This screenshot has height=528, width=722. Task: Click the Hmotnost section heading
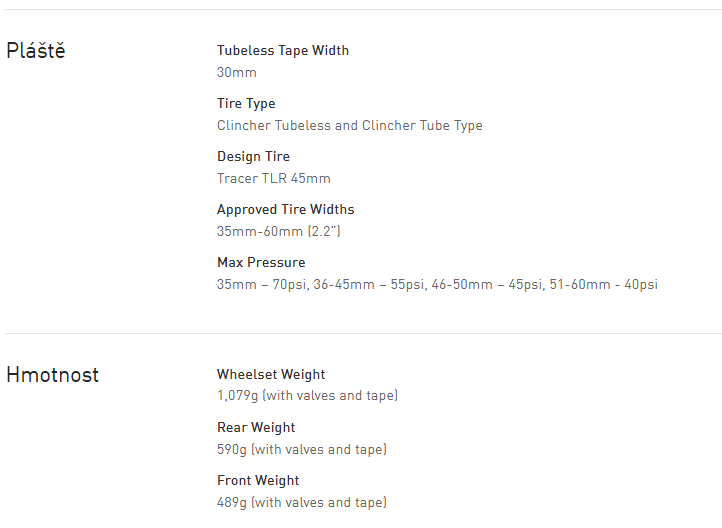point(53,375)
